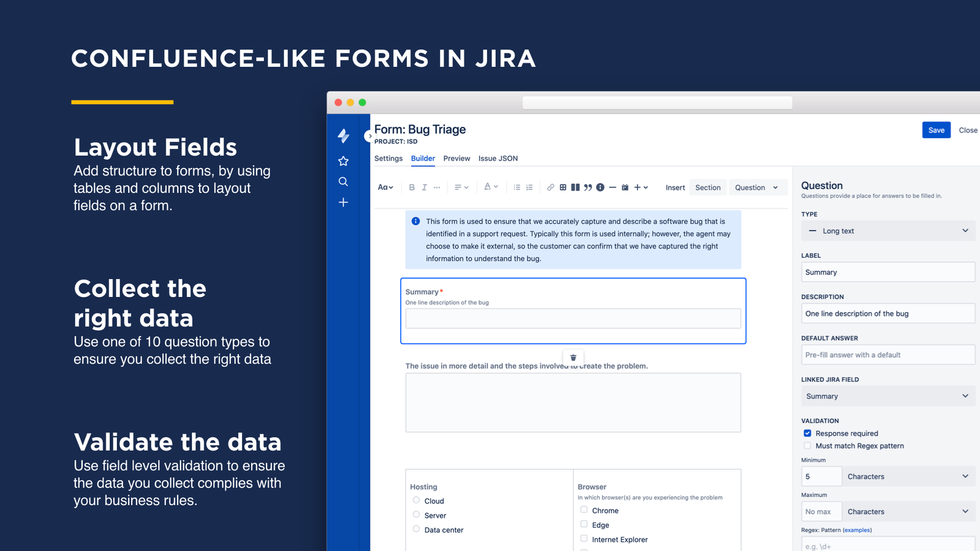Click the 'Form: Bug Triage' title
This screenshot has width=980, height=551.
[420, 129]
